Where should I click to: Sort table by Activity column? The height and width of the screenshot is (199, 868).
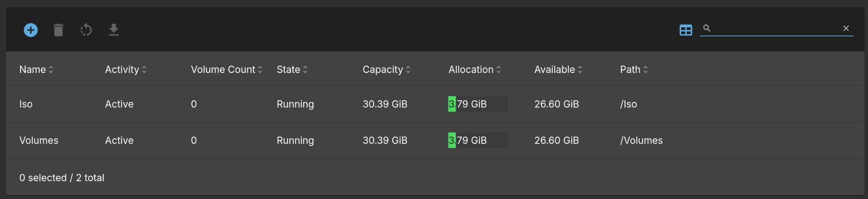126,69
